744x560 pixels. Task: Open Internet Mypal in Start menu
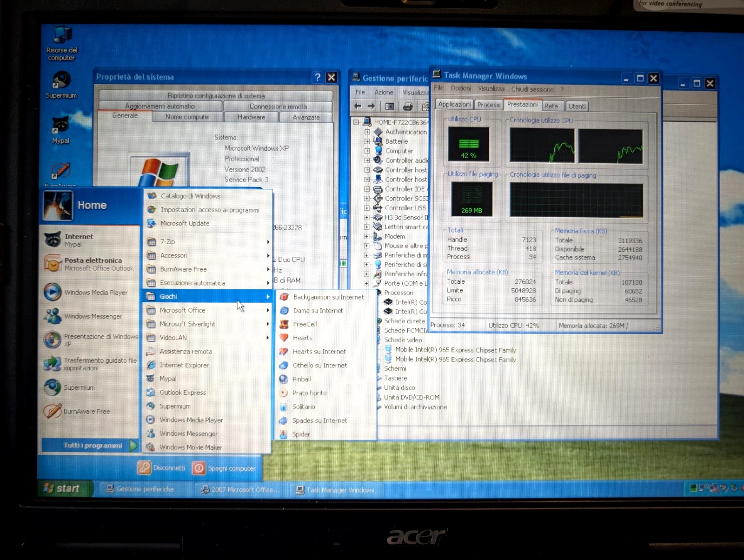click(91, 240)
